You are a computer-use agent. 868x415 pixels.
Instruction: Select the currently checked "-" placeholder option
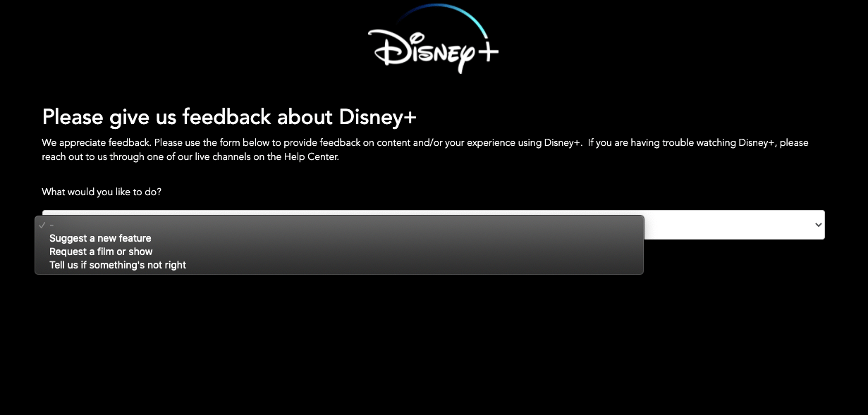53,225
